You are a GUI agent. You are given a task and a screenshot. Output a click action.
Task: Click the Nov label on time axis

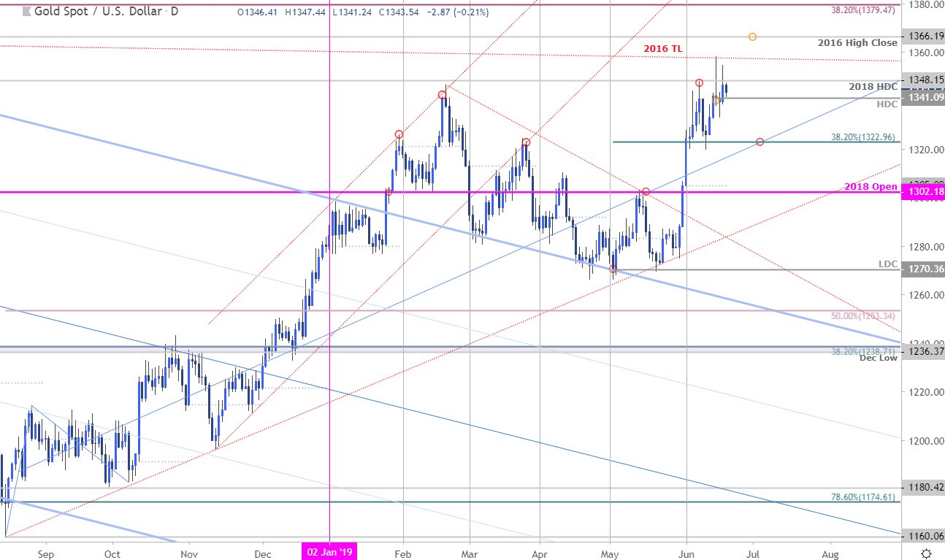point(189,553)
